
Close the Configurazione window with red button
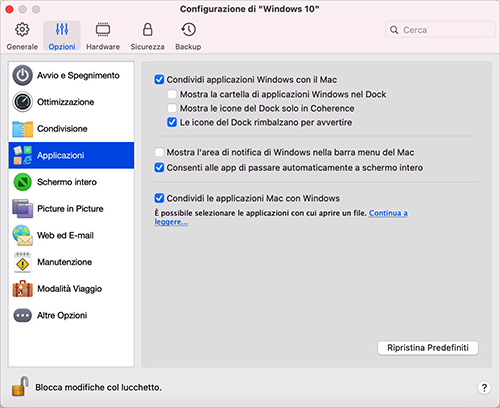pyautogui.click(x=9, y=9)
